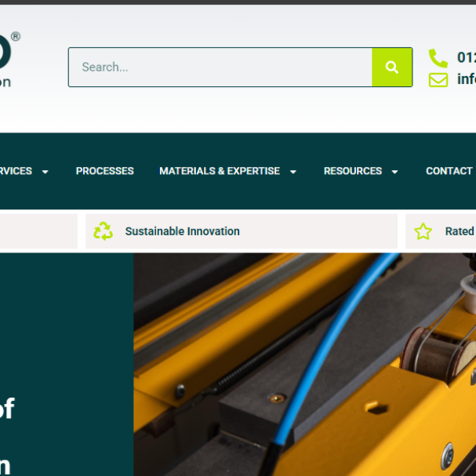Click the green phone handset icon
The width and height of the screenshot is (476, 476).
[438, 58]
